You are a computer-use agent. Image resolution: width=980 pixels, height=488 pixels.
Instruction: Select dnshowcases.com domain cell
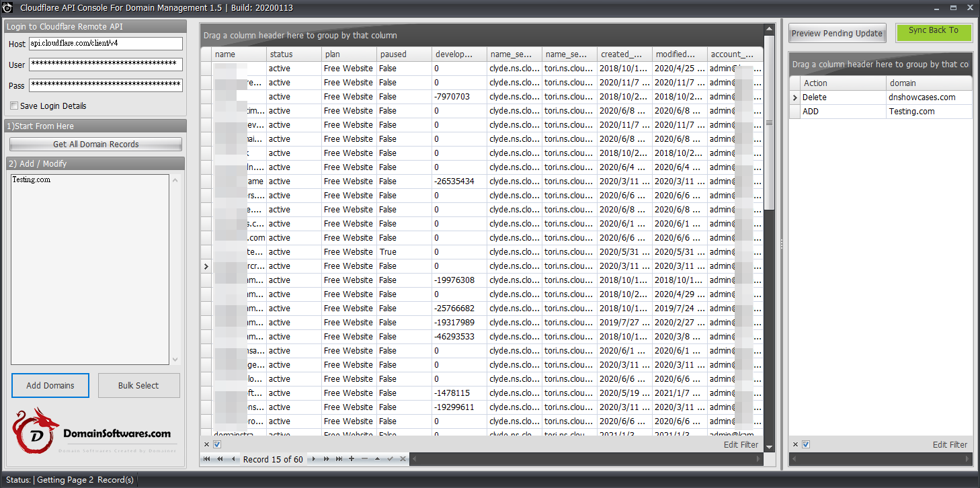(x=930, y=97)
